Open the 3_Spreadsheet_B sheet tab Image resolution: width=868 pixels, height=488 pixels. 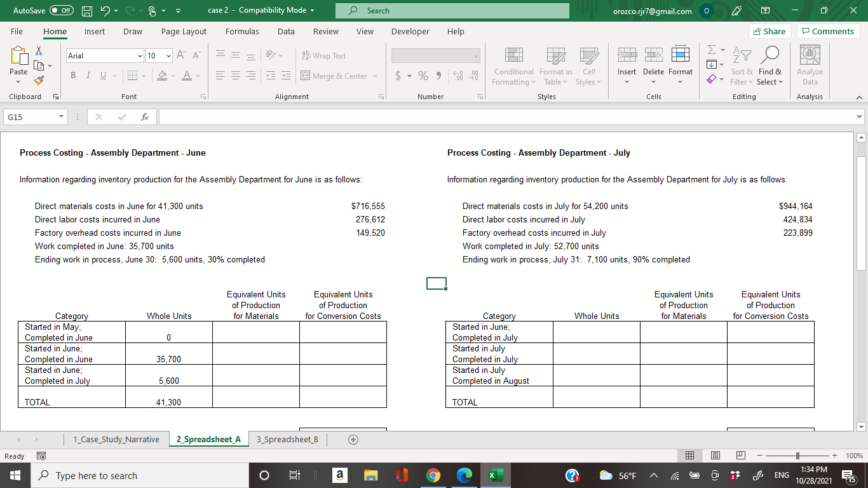(x=287, y=439)
